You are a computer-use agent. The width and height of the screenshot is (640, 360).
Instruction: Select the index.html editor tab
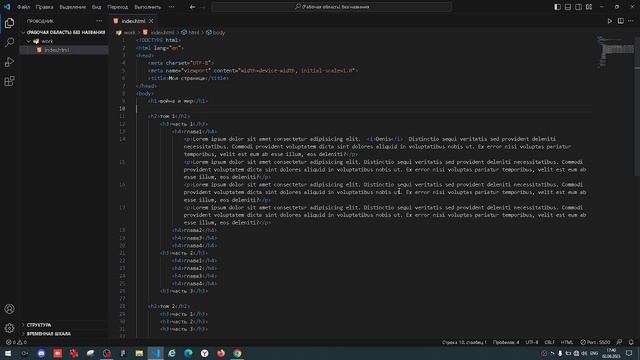[x=133, y=21]
